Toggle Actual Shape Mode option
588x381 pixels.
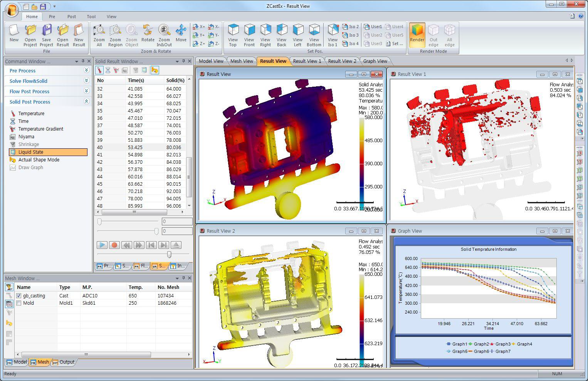pyautogui.click(x=39, y=159)
